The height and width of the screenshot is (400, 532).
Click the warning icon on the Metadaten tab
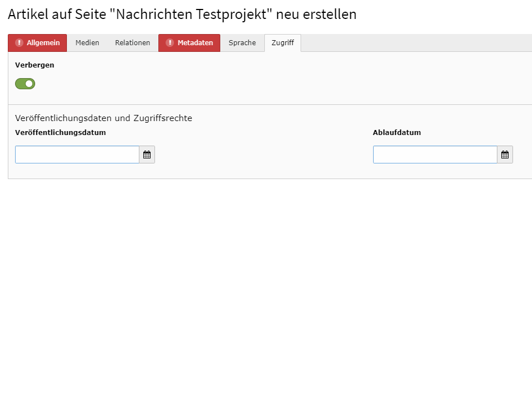click(170, 43)
